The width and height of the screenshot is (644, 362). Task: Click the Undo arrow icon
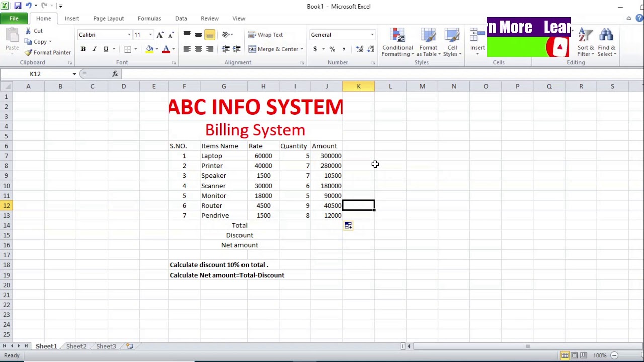pos(29,6)
